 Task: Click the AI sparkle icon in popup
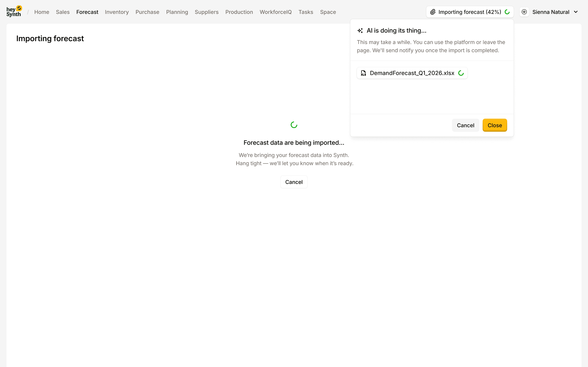click(360, 31)
